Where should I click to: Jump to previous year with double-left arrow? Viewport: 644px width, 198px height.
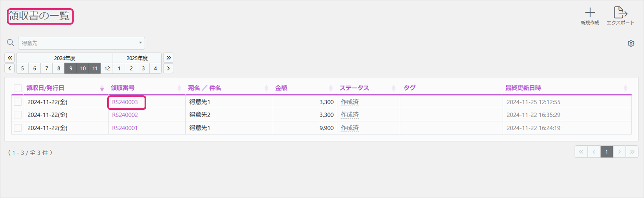pos(10,58)
